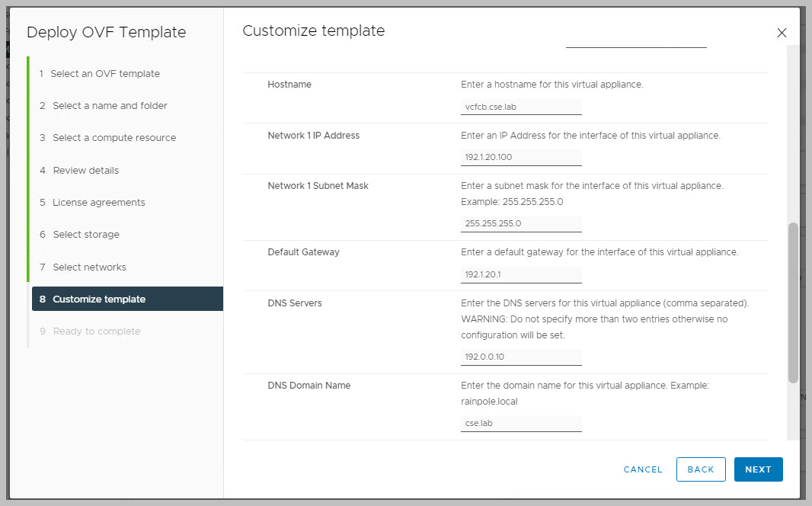Open step 5 License agreements

tap(98, 203)
